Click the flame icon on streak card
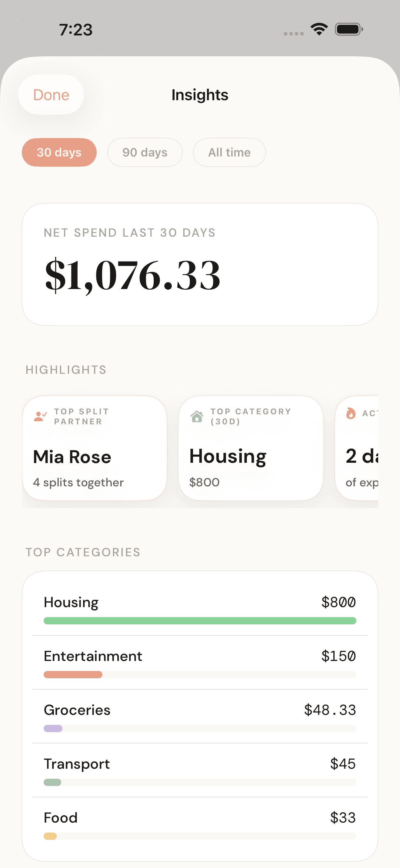The height and width of the screenshot is (868, 400). coord(351,413)
